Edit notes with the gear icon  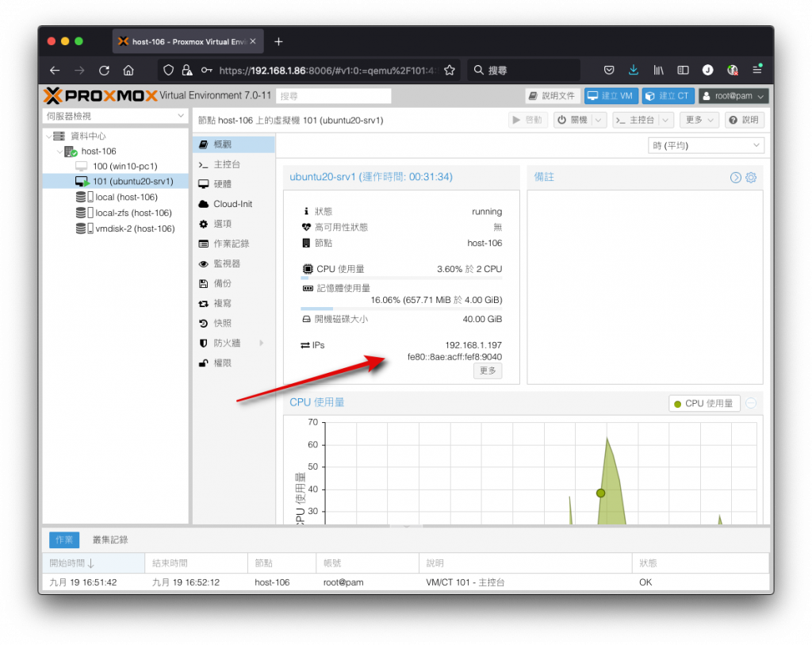(x=751, y=178)
